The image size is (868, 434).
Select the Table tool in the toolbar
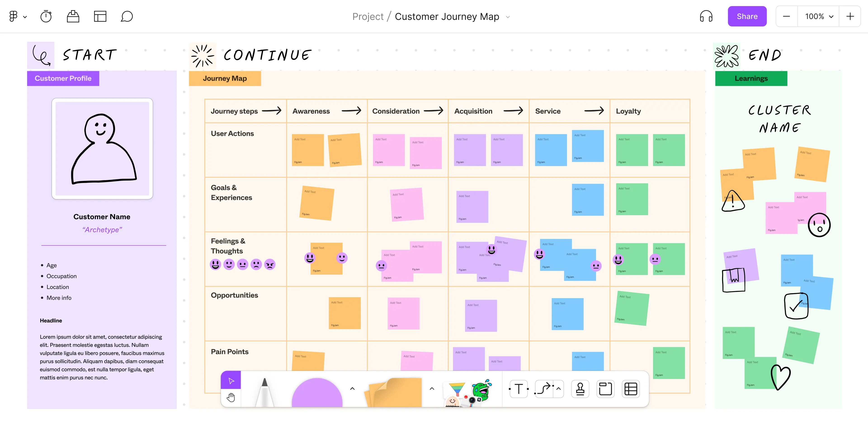point(630,389)
